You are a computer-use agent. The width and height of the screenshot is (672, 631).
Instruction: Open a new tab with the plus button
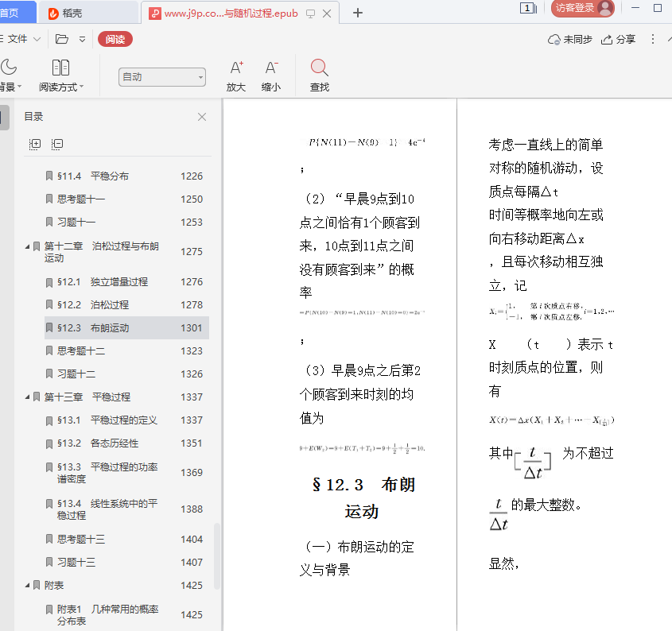pyautogui.click(x=358, y=13)
